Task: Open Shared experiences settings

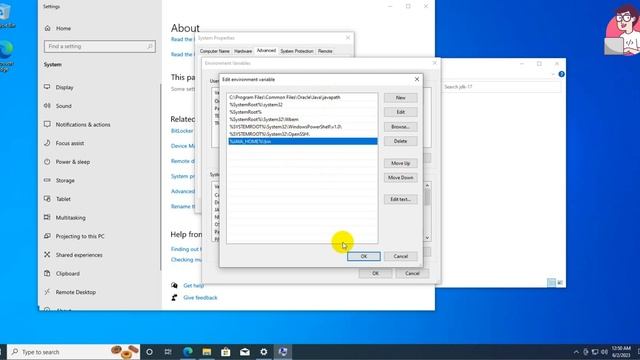Action: coord(79,255)
